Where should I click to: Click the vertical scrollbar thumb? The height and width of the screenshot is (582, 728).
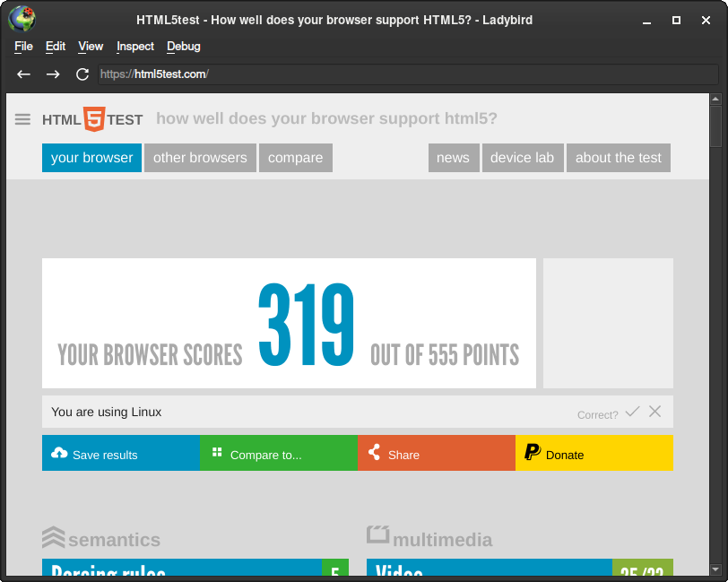(715, 126)
